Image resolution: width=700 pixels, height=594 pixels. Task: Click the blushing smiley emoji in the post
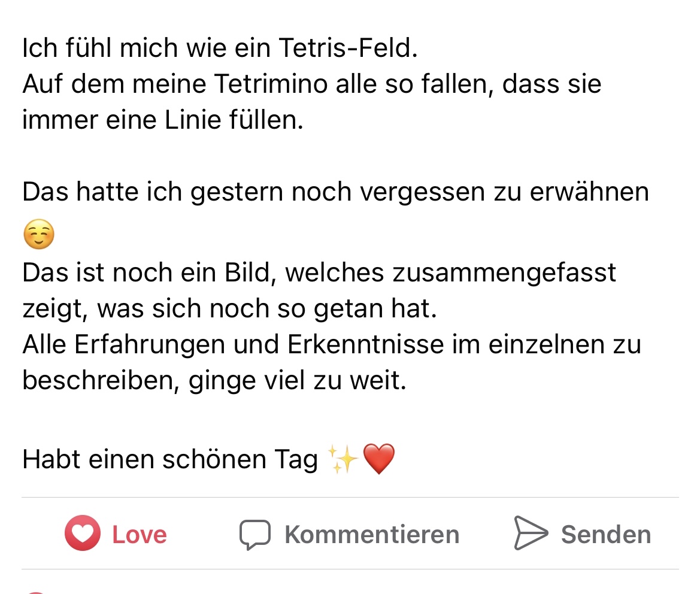pyautogui.click(x=38, y=235)
